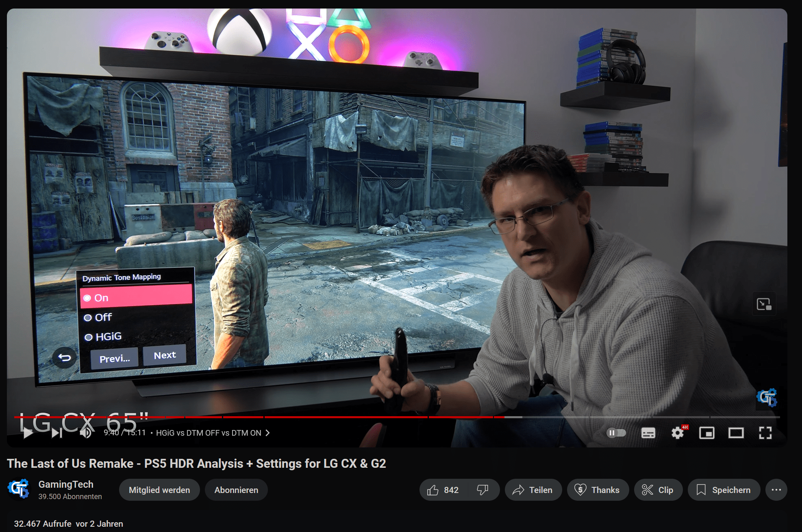
Task: Enable theater mode view
Action: [x=736, y=433]
